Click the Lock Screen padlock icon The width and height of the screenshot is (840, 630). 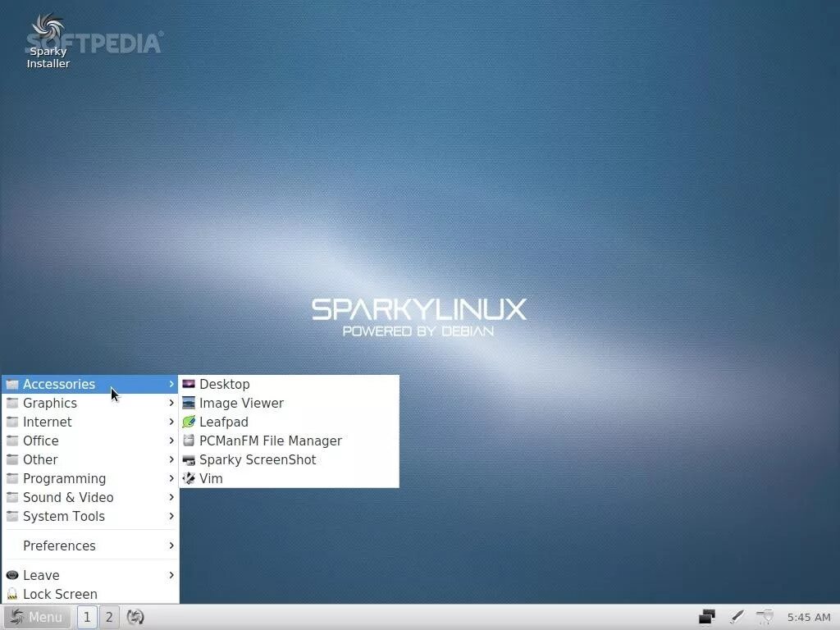point(12,594)
